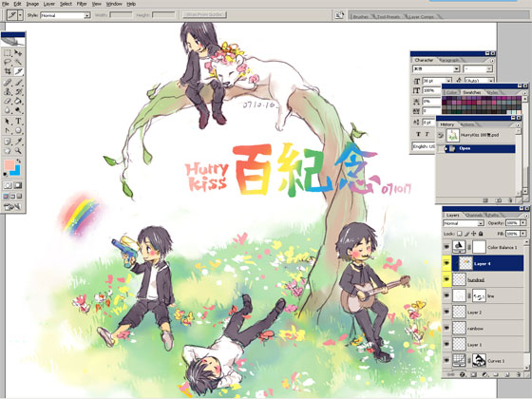Select the Dodge tool

tap(18, 110)
